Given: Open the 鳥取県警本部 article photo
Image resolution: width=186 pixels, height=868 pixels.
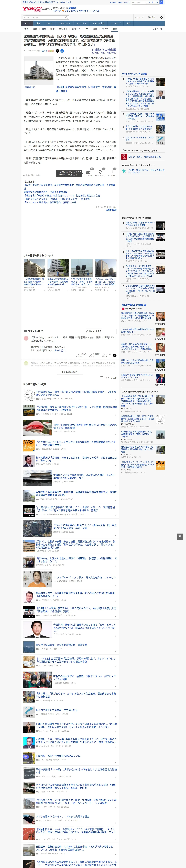Looking at the screenshot, I should (39, 71).
